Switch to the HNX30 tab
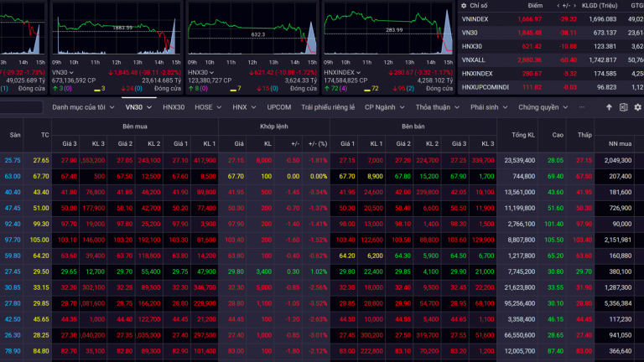644x362 pixels. [x=174, y=107]
